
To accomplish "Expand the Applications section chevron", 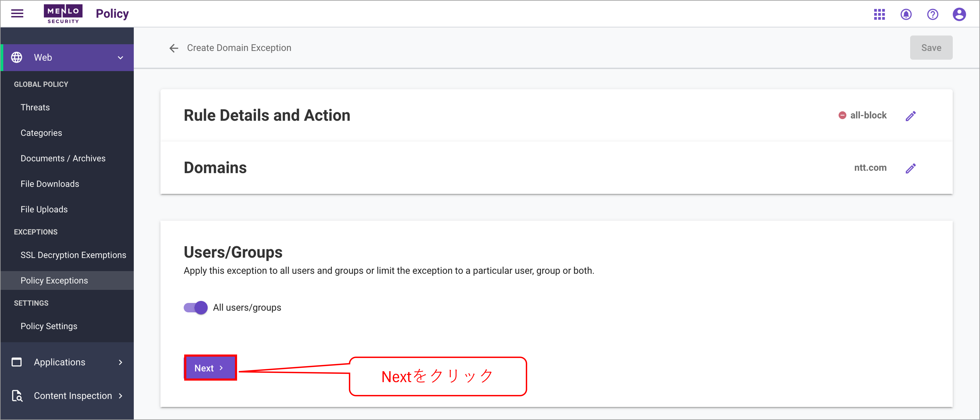I will click(120, 362).
